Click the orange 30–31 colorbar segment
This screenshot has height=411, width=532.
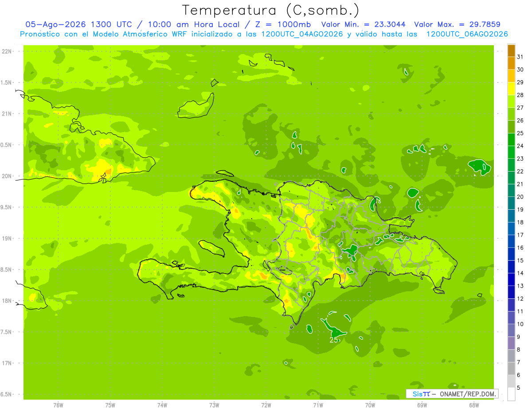pos(511,63)
